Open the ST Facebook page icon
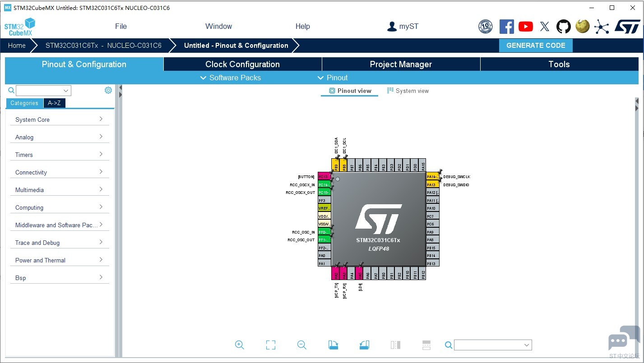 pos(506,27)
